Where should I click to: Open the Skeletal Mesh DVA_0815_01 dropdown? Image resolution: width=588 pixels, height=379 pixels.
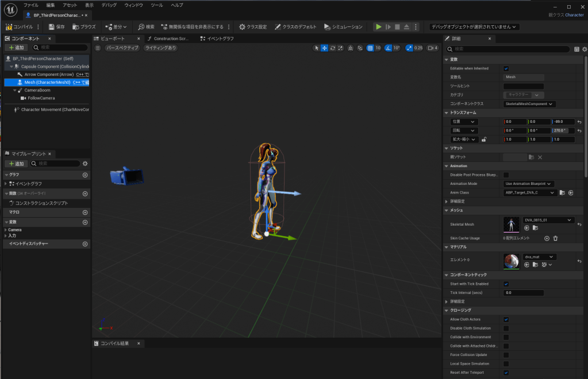coord(548,220)
